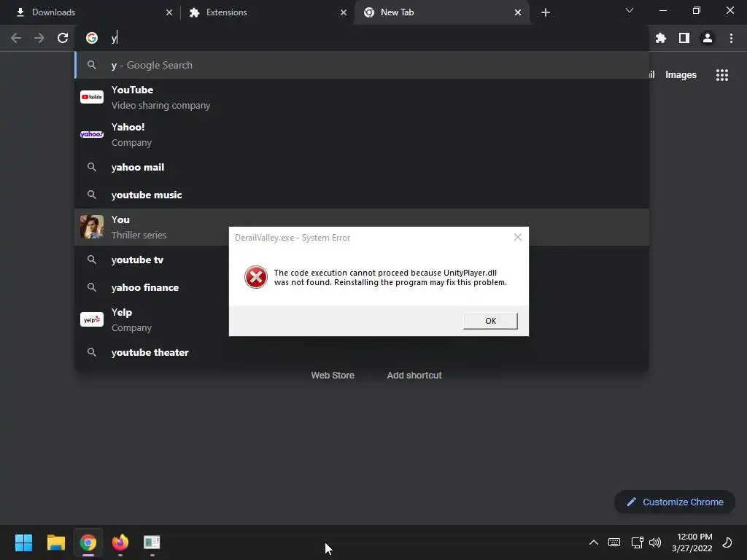747x560 pixels.
Task: Open the error dialog app in taskbar
Action: pos(152,542)
